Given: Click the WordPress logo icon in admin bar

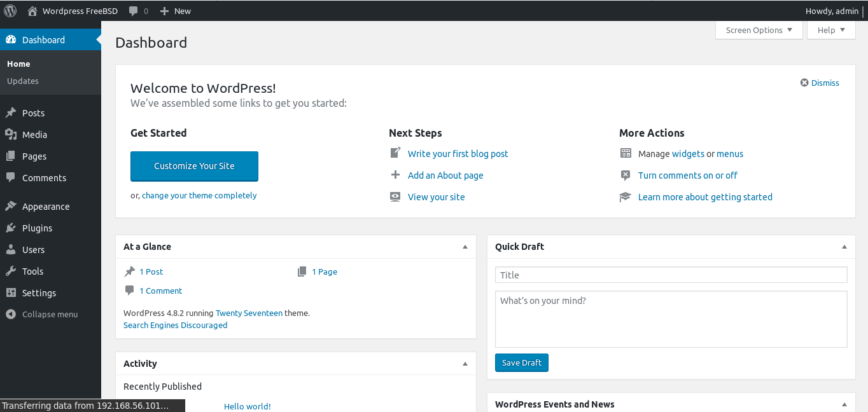Looking at the screenshot, I should coord(10,11).
